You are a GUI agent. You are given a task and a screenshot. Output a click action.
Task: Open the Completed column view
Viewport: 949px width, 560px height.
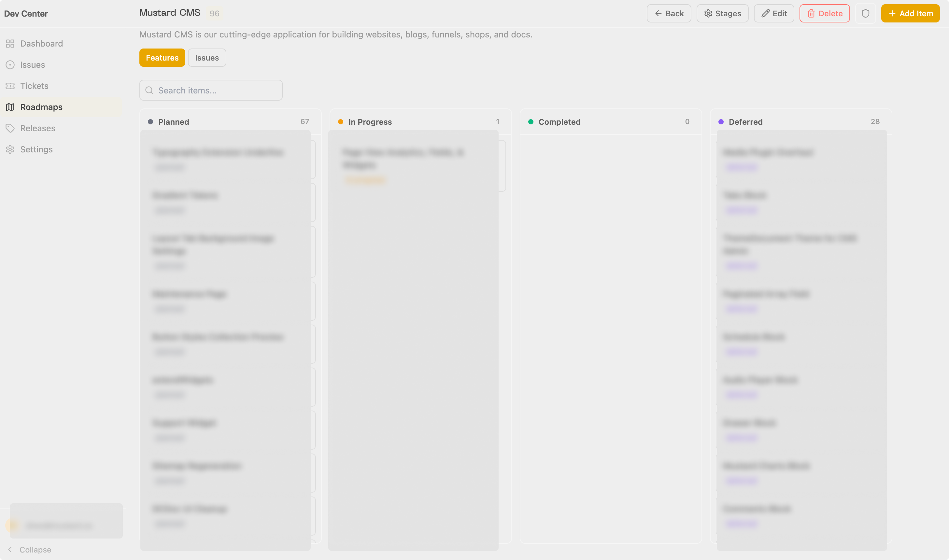[x=559, y=121]
